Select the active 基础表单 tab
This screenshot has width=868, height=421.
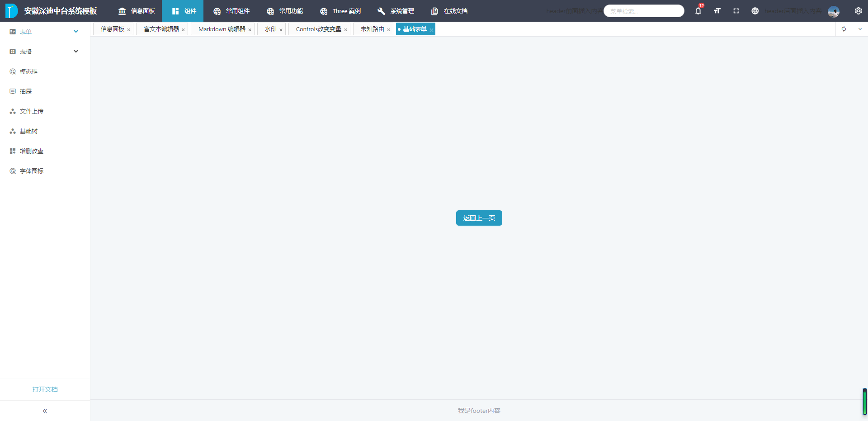tap(415, 29)
